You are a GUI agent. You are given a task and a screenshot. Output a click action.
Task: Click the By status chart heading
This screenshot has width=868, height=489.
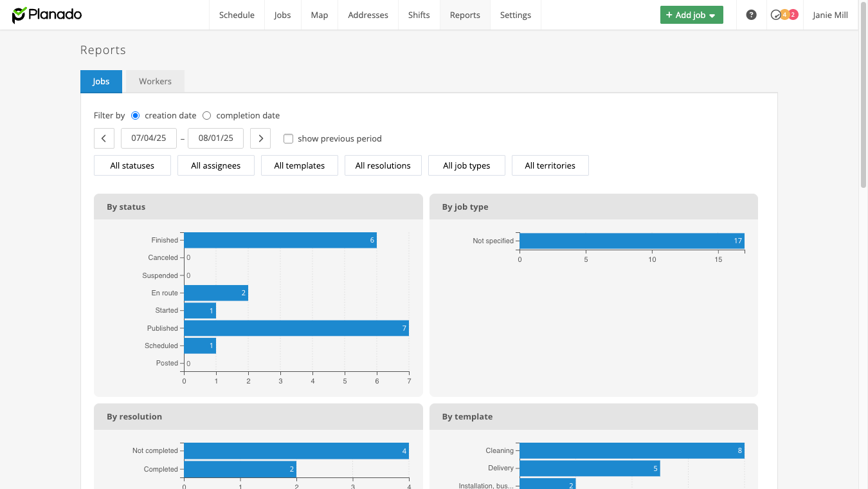(x=126, y=207)
